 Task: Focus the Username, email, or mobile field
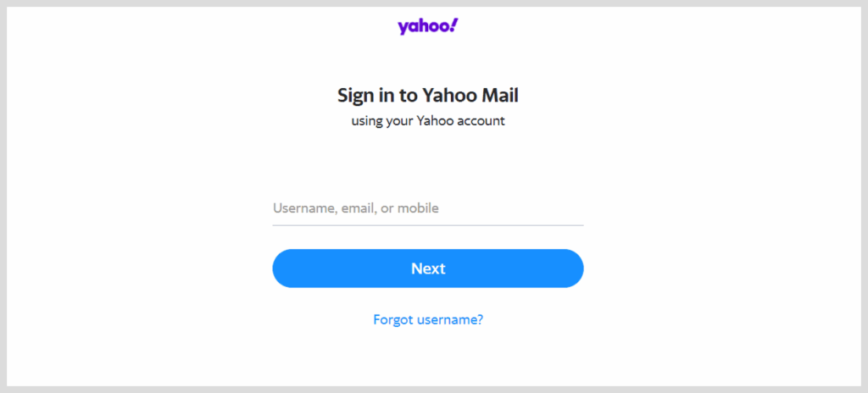coord(427,208)
